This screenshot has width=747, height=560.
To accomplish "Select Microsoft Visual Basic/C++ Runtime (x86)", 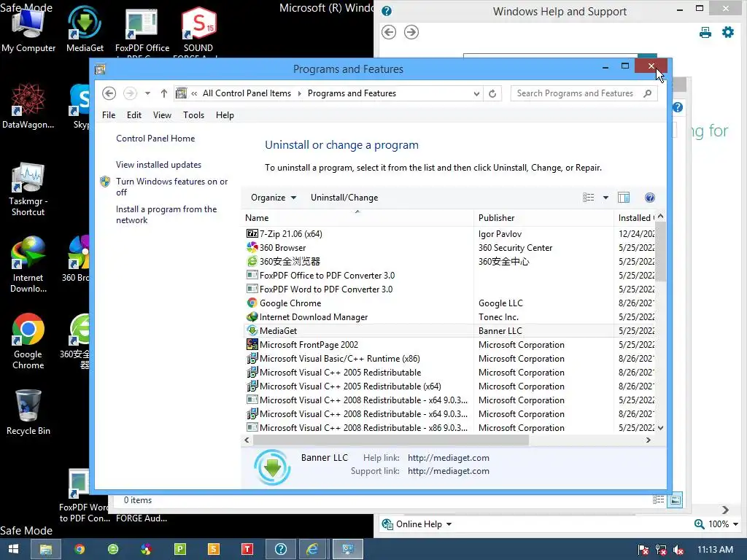I will 340,359.
